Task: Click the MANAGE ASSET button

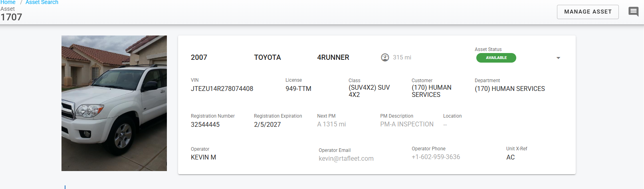Action: pos(588,12)
